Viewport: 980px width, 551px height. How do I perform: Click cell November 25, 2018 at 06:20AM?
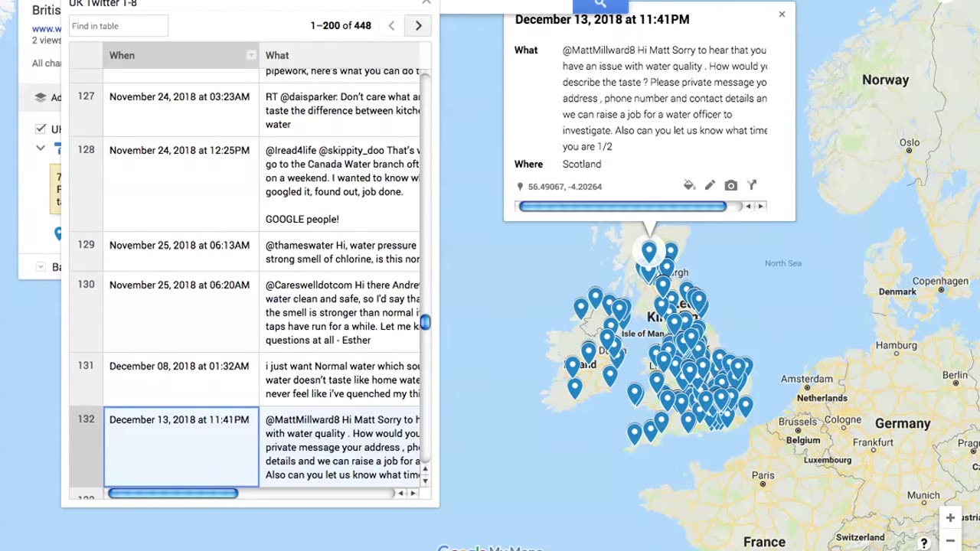pos(181,311)
